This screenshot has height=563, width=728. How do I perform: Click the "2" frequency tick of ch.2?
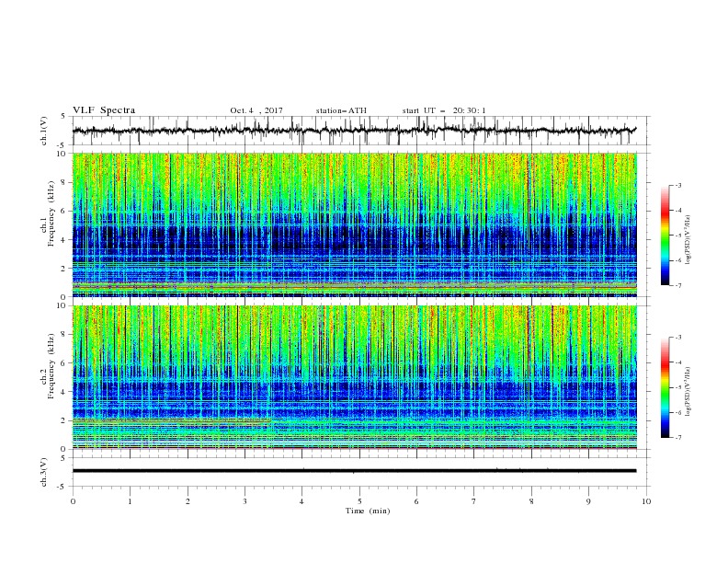64,420
